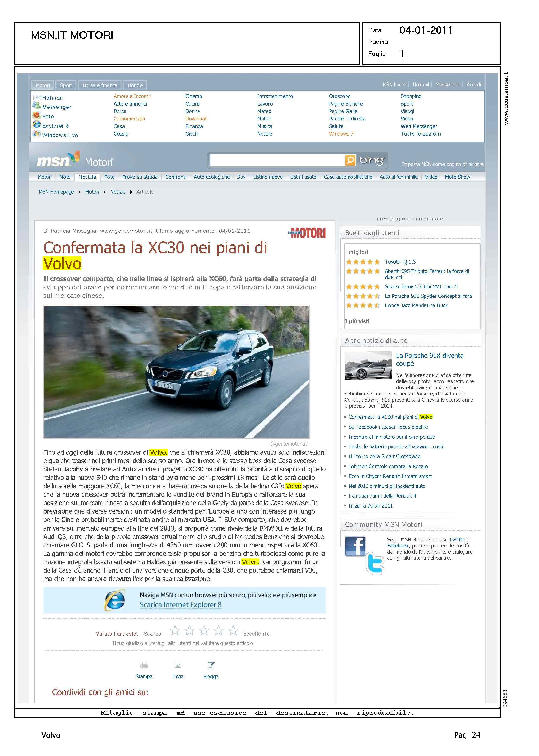Switch to the Sport top tab
The image size is (539, 756).
point(66,85)
